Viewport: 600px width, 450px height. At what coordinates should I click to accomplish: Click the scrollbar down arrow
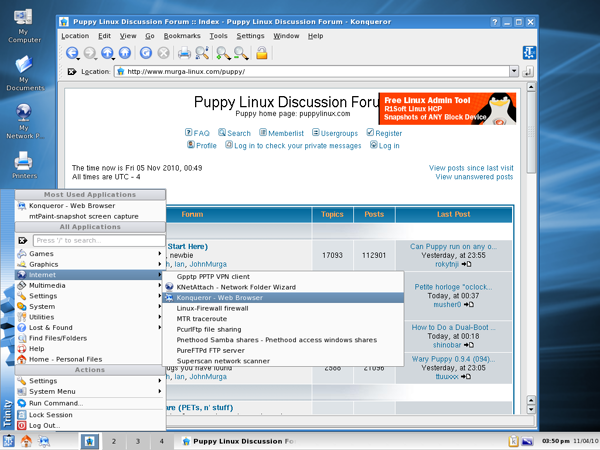click(x=531, y=409)
